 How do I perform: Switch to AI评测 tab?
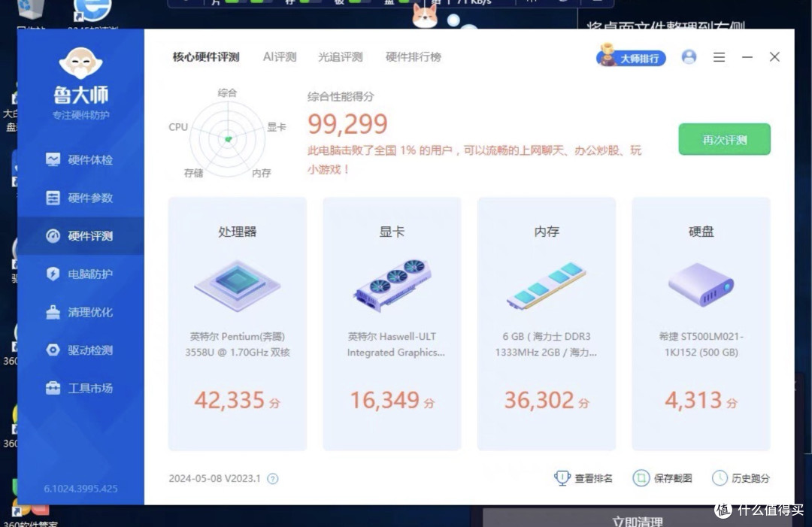280,57
